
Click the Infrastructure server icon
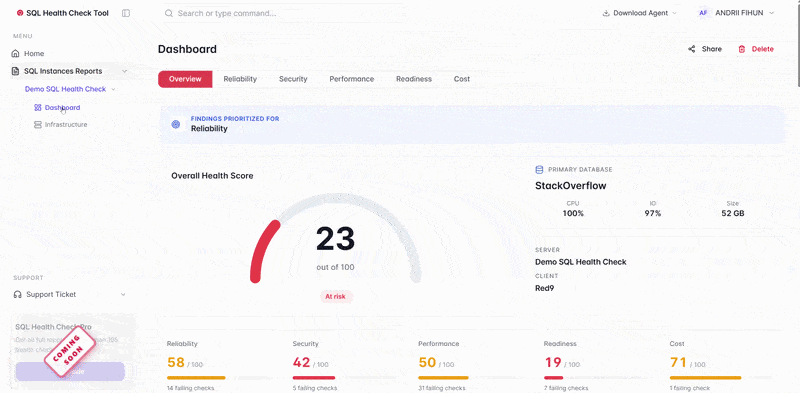pyautogui.click(x=37, y=125)
